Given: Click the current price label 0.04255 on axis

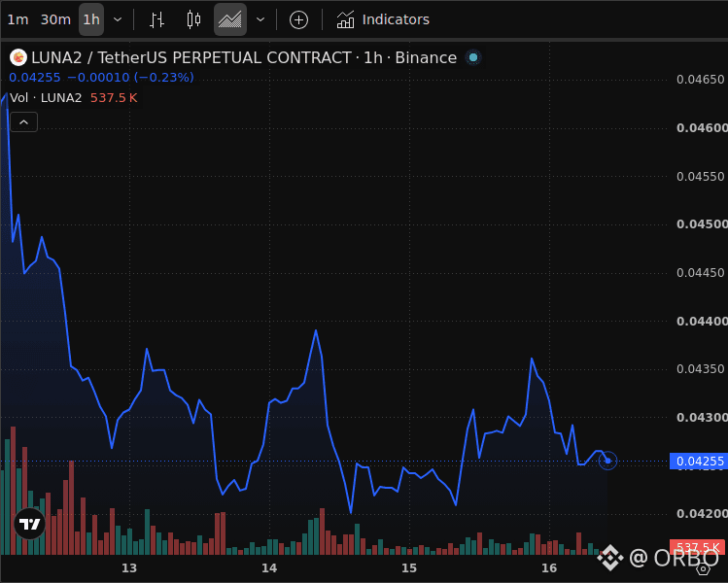Looking at the screenshot, I should click(x=699, y=461).
